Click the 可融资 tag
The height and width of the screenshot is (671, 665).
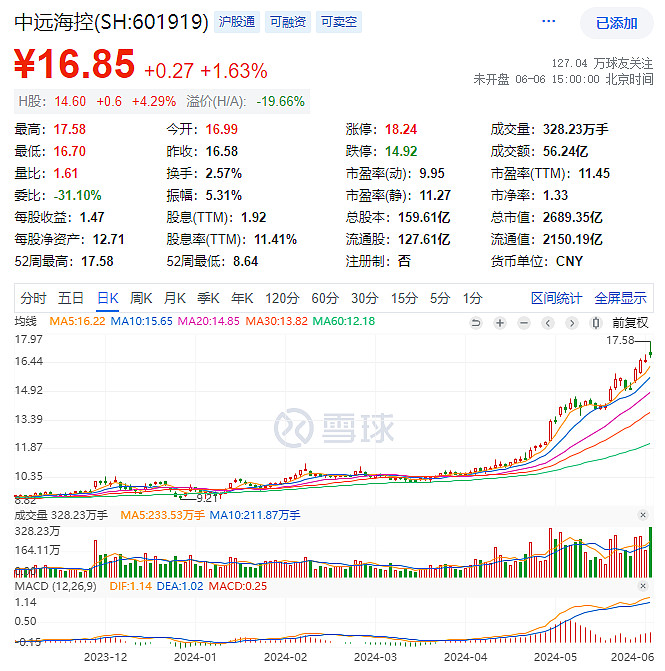point(288,22)
